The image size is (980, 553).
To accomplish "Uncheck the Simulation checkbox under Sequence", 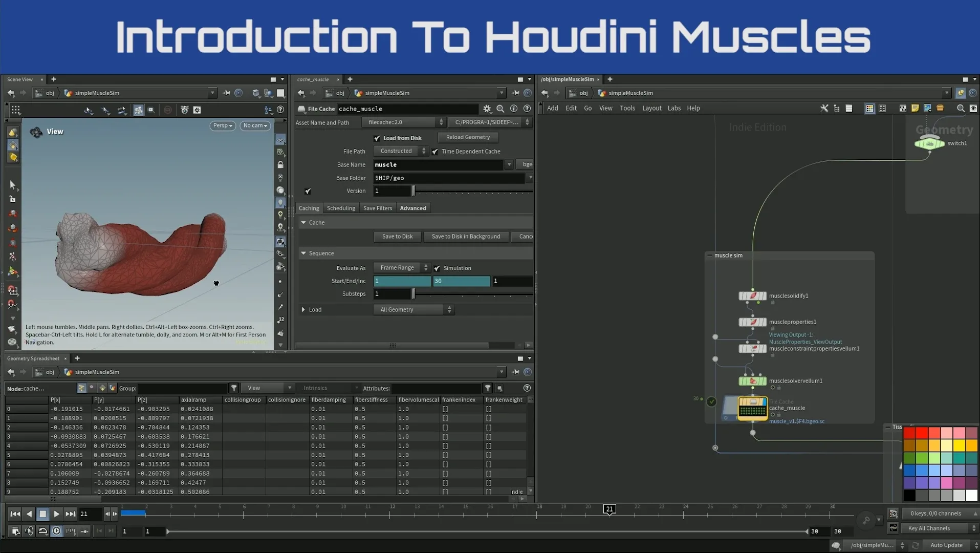I will (x=437, y=268).
